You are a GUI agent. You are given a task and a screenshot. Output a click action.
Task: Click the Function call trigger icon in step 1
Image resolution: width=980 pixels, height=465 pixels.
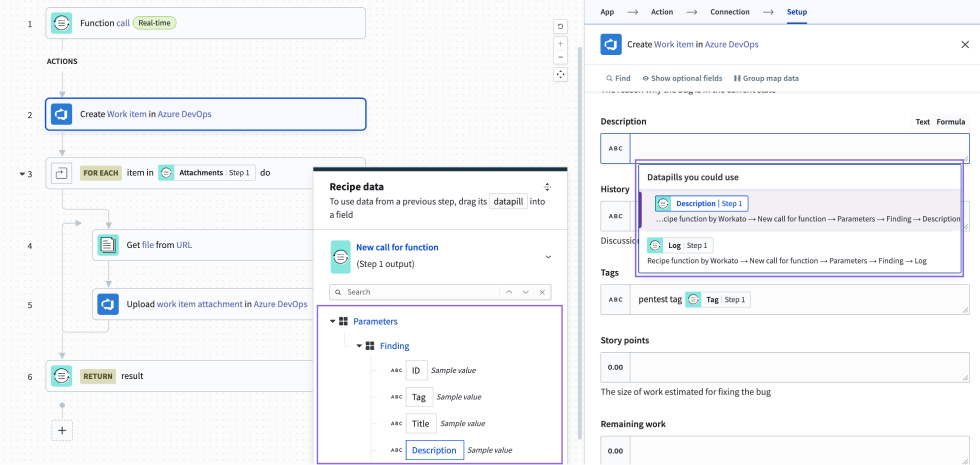[61, 23]
